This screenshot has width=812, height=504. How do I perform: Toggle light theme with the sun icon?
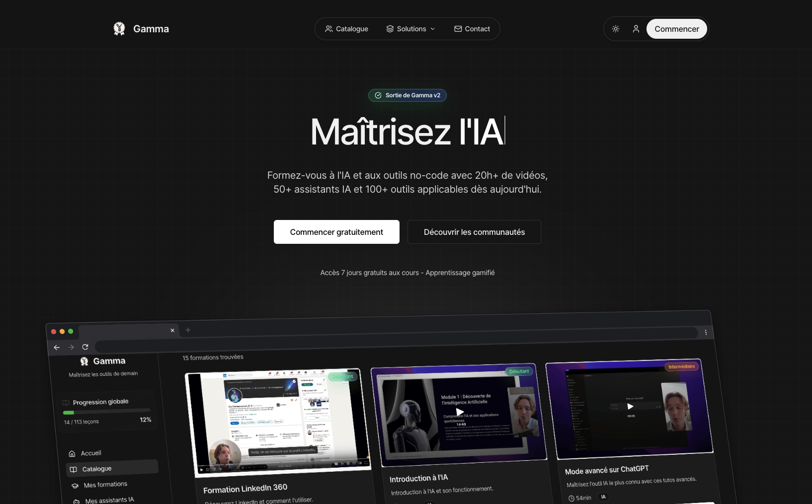click(616, 29)
